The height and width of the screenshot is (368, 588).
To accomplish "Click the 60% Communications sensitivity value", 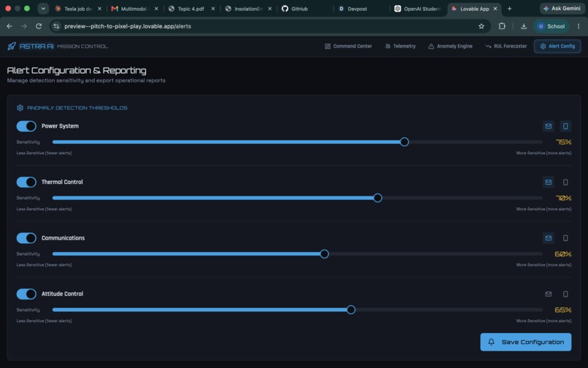I will [x=563, y=254].
